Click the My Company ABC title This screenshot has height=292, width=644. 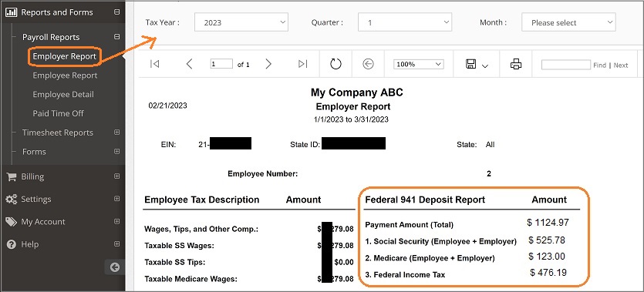[x=357, y=92]
